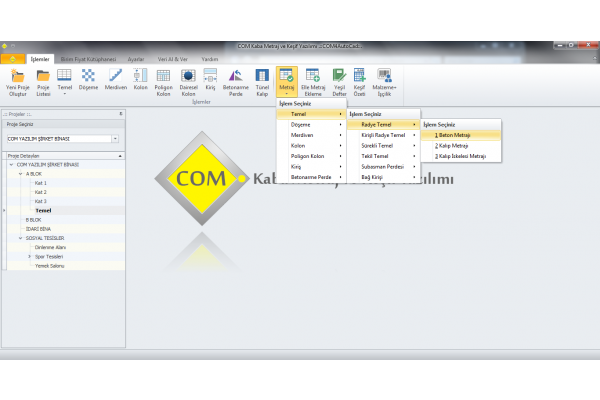
Task: Collapse the SOSYAL TESİSLER tree node
Action: tap(21, 238)
